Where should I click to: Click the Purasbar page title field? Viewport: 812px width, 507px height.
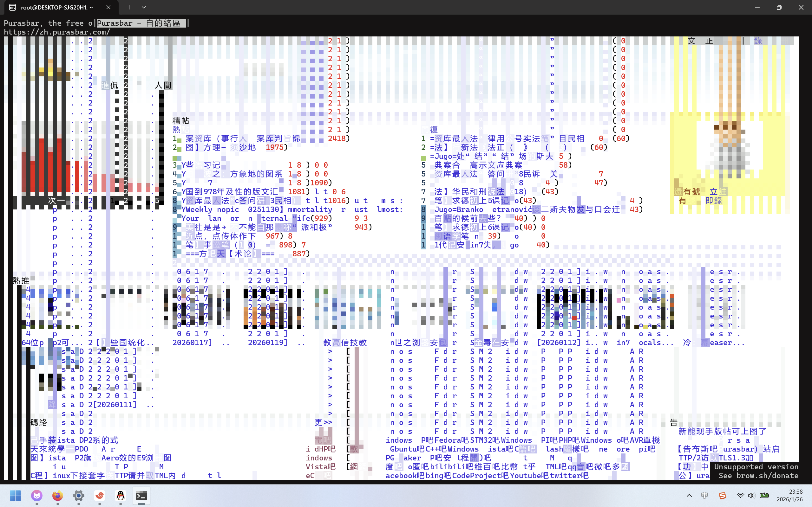141,23
